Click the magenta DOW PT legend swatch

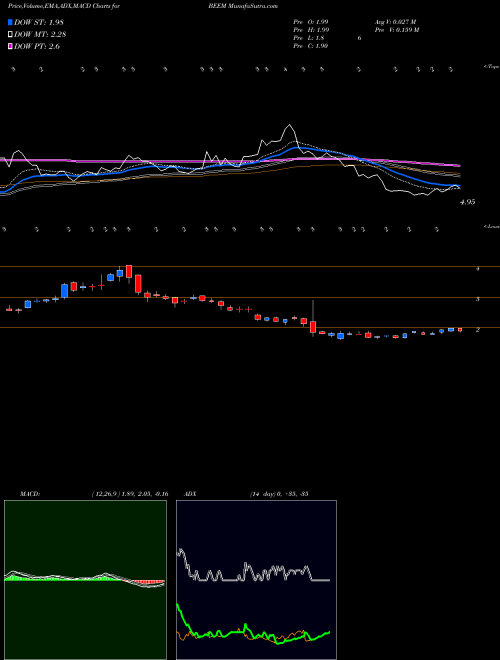[x=11, y=46]
